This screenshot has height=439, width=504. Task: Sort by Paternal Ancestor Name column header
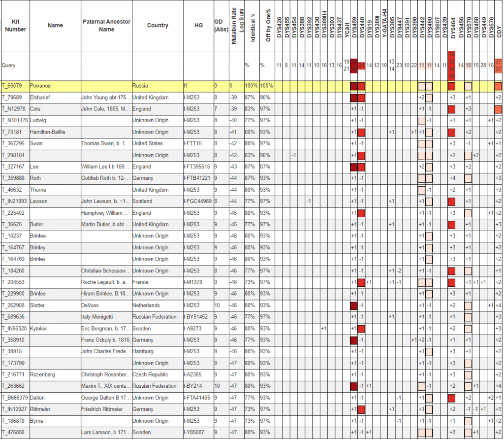(106, 26)
